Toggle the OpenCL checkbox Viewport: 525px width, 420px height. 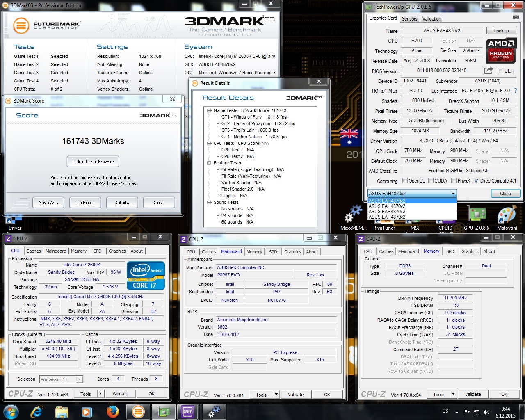coord(405,181)
